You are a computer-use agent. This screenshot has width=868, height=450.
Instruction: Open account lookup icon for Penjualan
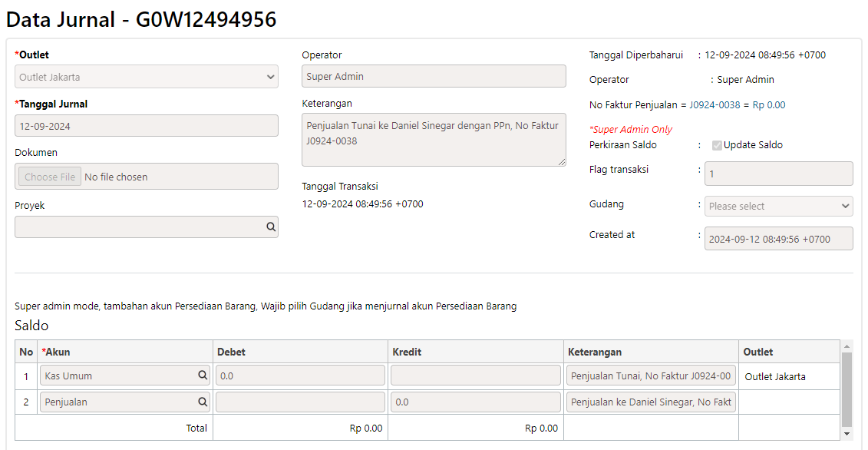[x=203, y=402]
